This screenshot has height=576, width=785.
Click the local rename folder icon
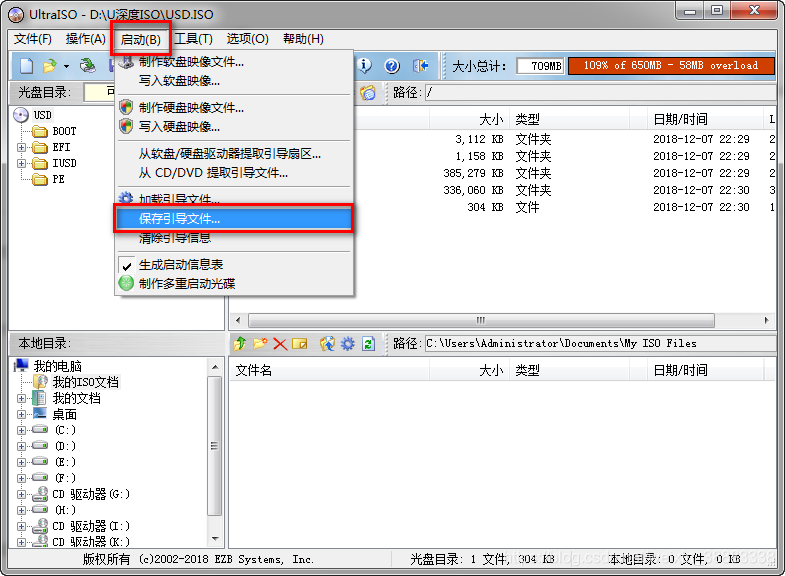pyautogui.click(x=300, y=344)
